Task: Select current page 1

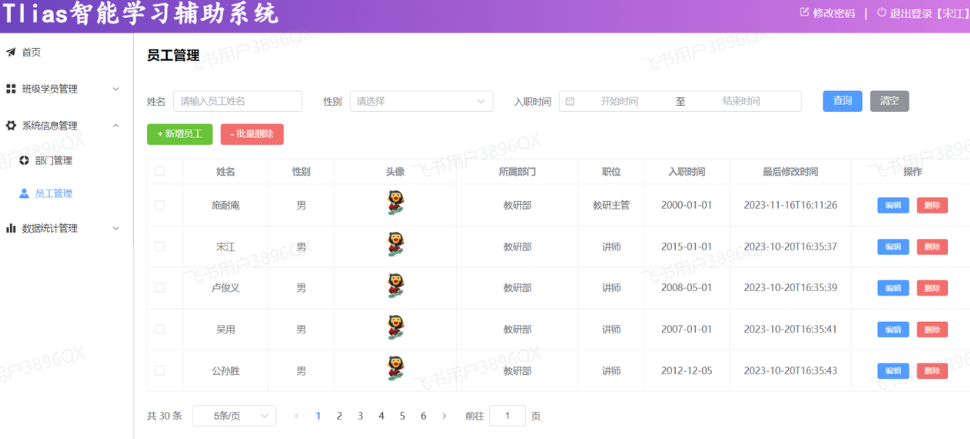Action: 318,416
